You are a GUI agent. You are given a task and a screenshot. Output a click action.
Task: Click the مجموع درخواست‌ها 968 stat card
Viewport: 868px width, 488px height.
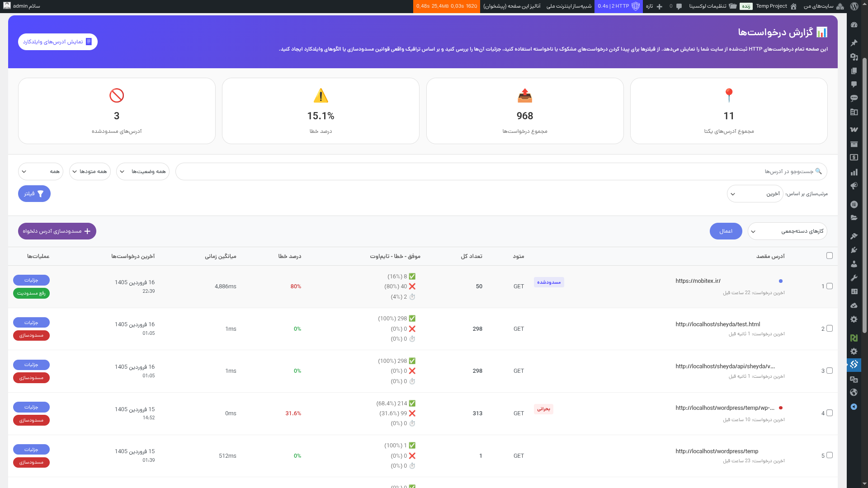coord(525,111)
